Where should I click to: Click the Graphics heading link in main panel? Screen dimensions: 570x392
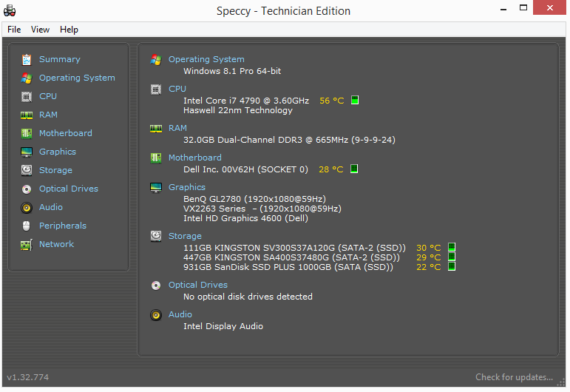pyautogui.click(x=187, y=187)
